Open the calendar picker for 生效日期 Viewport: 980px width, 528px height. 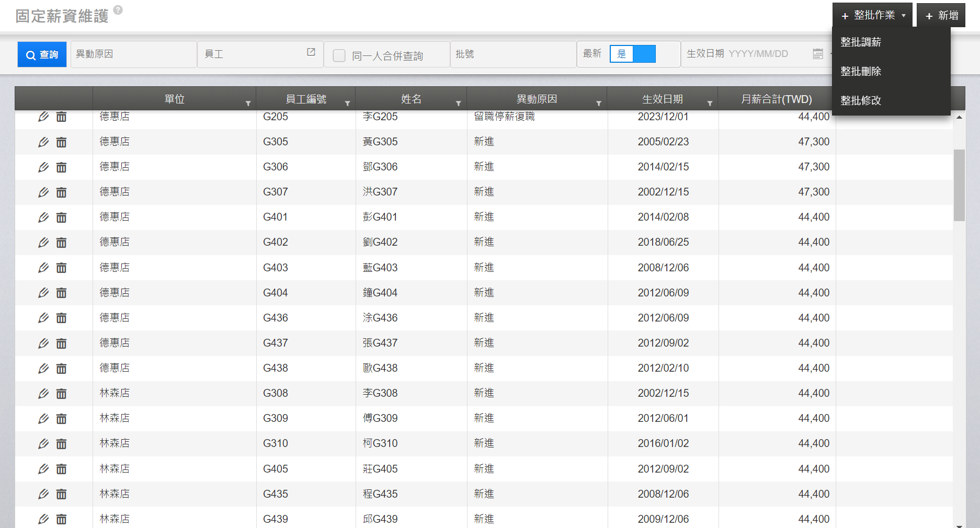coord(818,54)
